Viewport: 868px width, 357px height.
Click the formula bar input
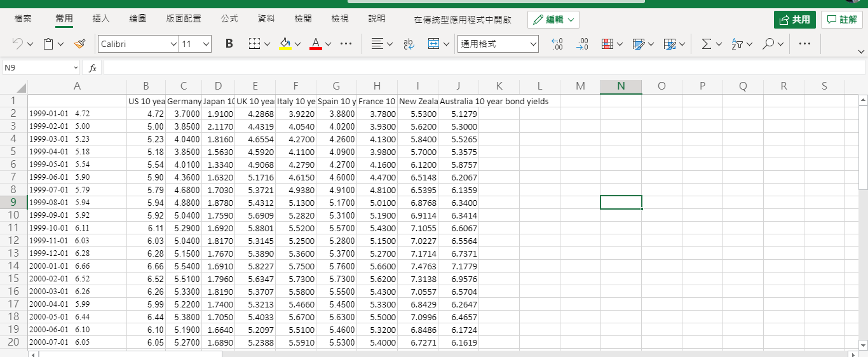point(483,67)
